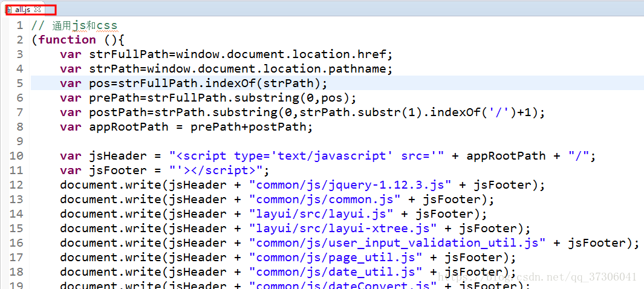Click line number 13 in the gutter
The width and height of the screenshot is (644, 289).
click(x=16, y=200)
